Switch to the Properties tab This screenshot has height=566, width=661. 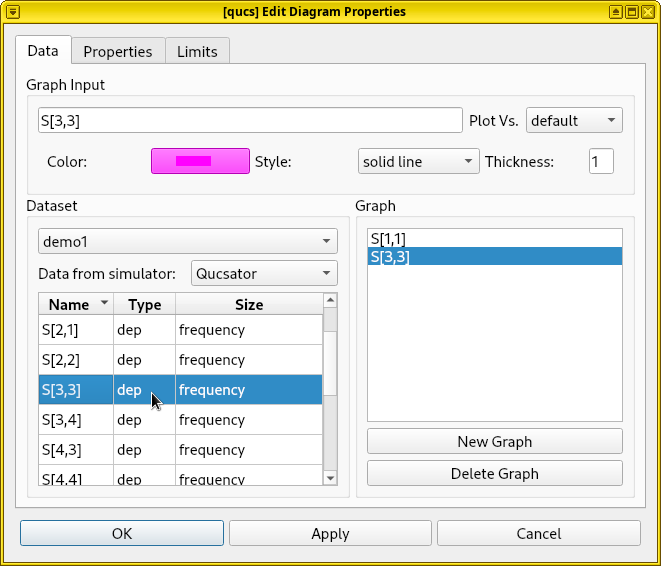[x=118, y=51]
